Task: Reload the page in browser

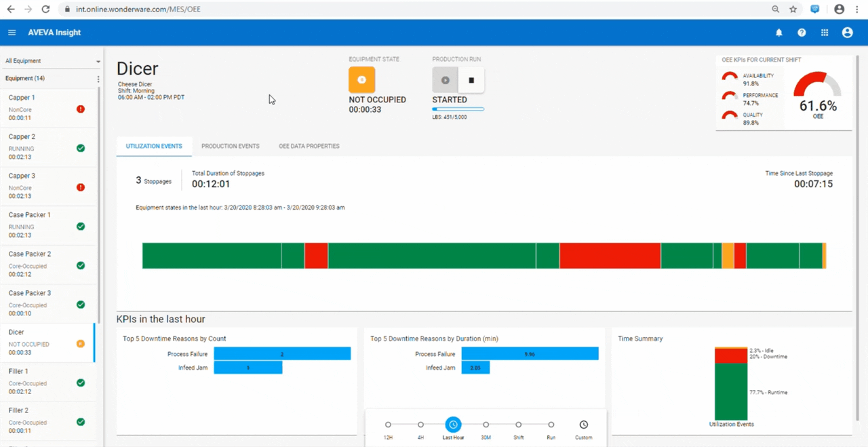Action: 45,9
